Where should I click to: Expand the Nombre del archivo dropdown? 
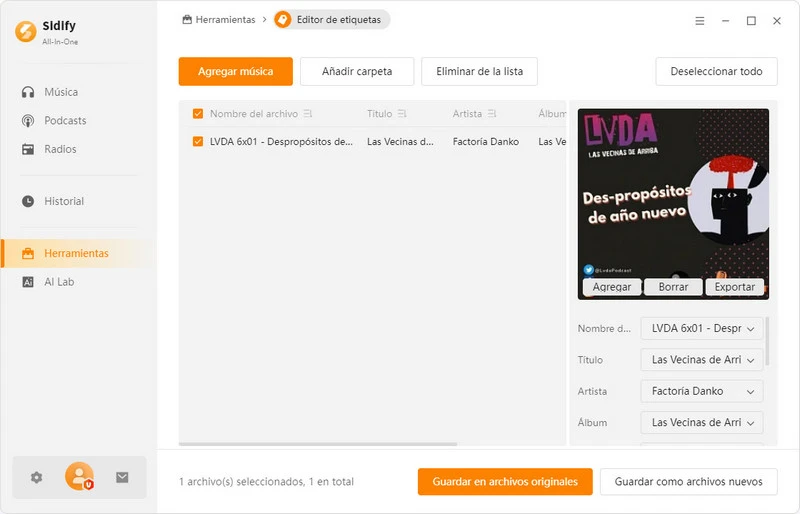click(751, 329)
